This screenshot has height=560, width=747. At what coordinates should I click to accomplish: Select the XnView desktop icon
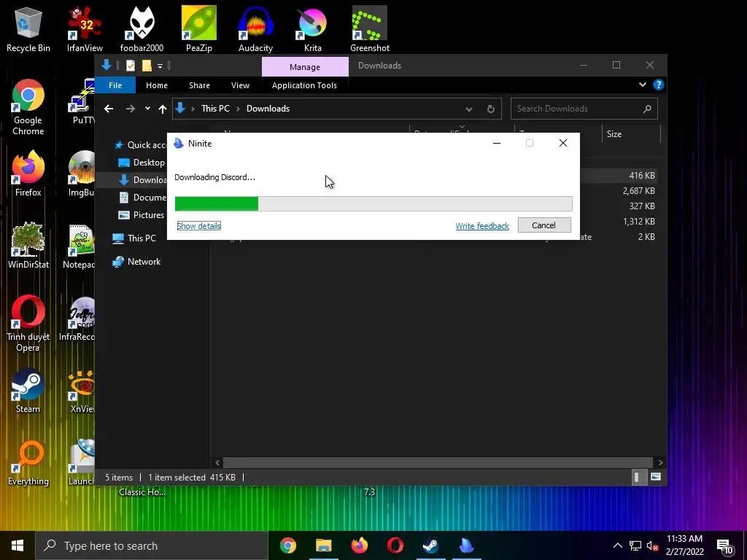pyautogui.click(x=82, y=391)
